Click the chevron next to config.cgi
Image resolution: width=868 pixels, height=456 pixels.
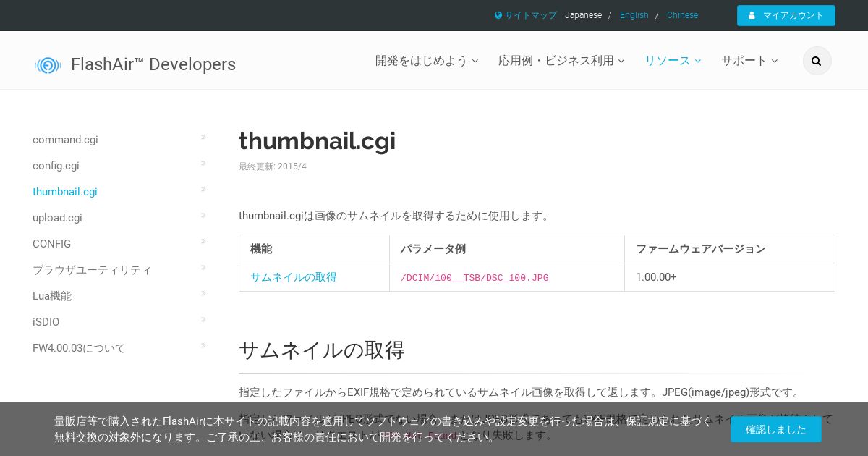[x=203, y=163]
